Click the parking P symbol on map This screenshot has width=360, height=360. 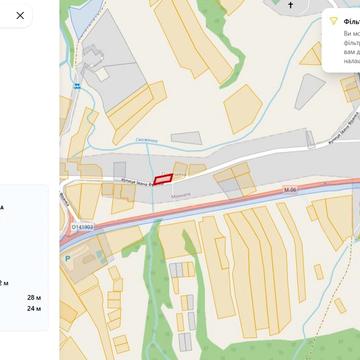68,259
